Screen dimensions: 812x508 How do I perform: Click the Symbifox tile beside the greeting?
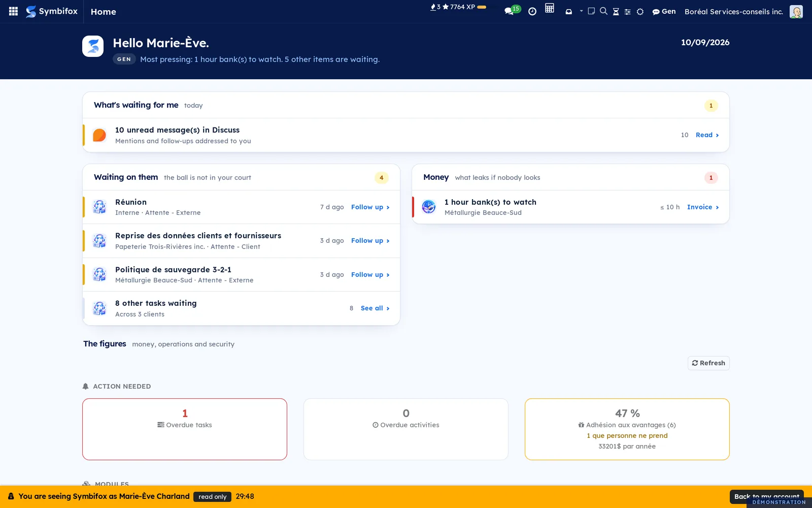click(93, 46)
